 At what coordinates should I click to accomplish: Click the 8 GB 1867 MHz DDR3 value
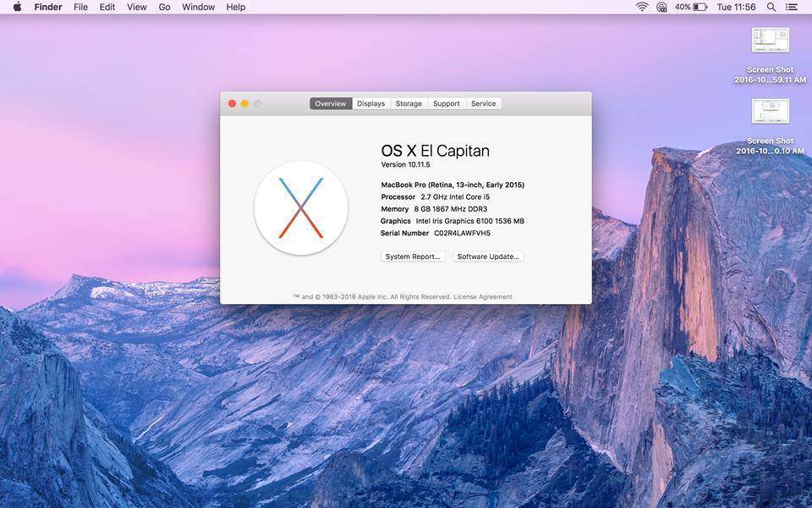pyautogui.click(x=451, y=209)
